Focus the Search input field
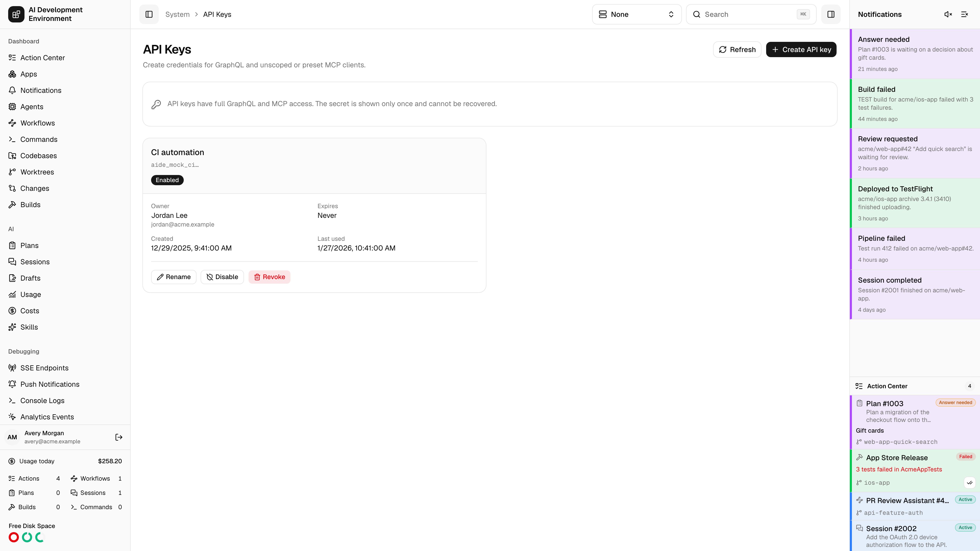 (751, 14)
